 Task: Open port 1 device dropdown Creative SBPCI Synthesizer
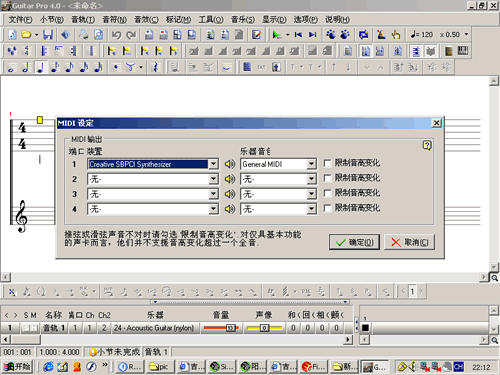coord(213,164)
